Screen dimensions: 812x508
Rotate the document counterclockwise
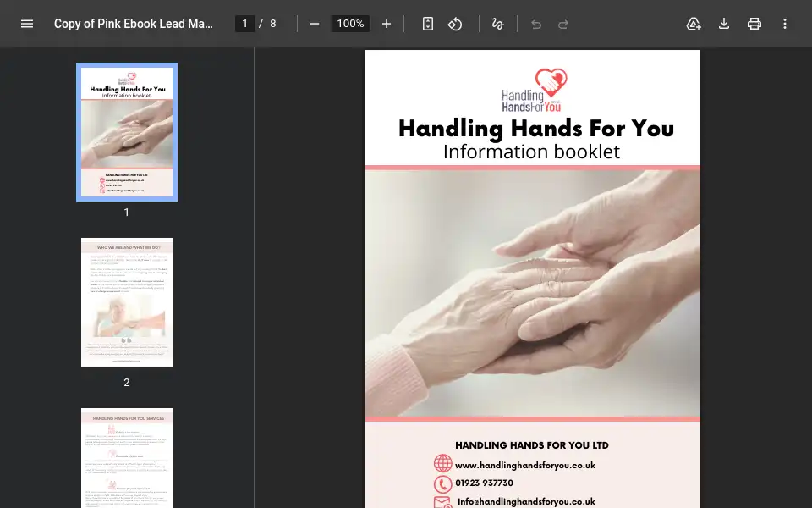coord(455,24)
